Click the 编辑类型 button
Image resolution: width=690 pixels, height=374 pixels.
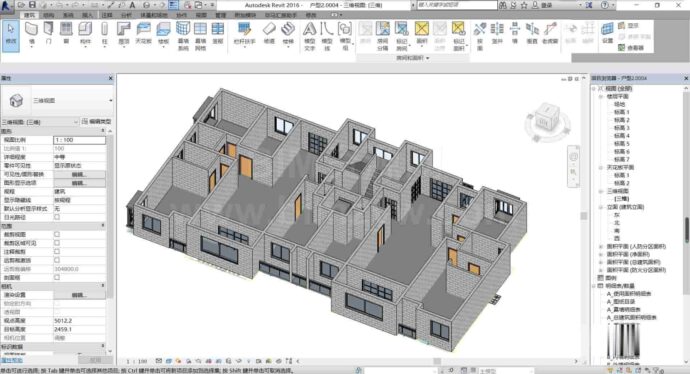coord(96,121)
